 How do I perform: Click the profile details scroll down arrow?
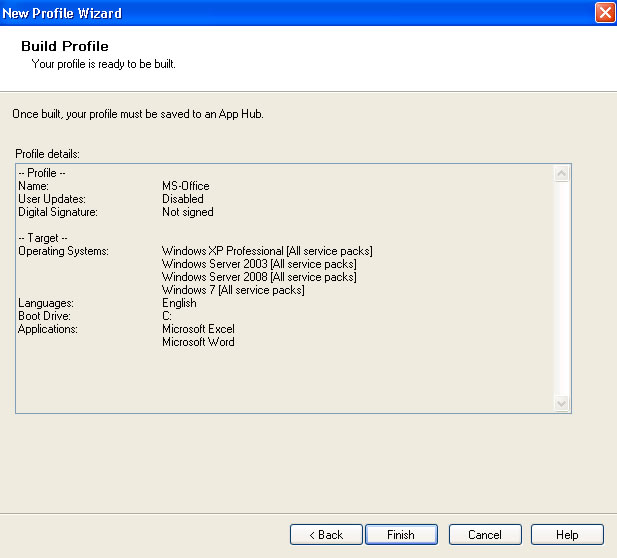pyautogui.click(x=562, y=403)
